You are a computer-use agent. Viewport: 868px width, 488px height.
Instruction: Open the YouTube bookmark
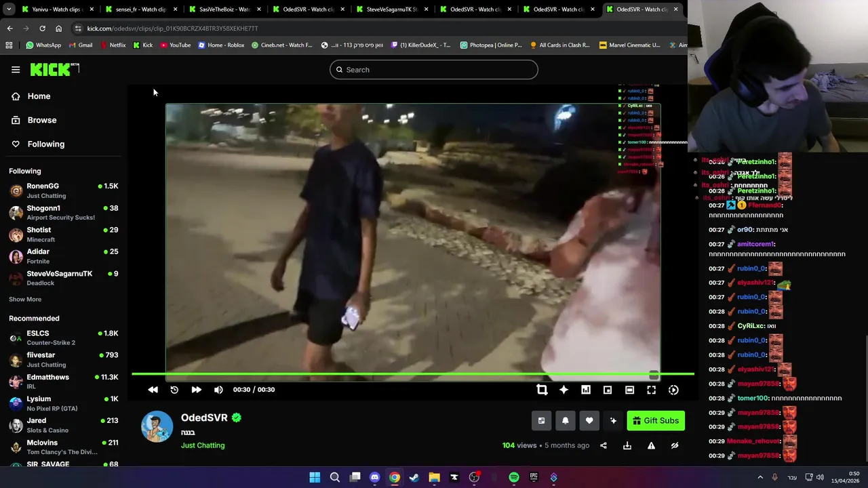(x=176, y=45)
